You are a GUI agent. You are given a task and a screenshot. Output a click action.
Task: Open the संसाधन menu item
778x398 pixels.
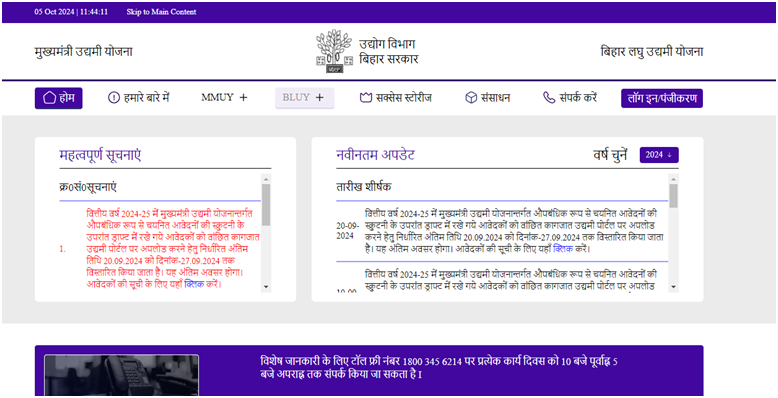coord(488,98)
